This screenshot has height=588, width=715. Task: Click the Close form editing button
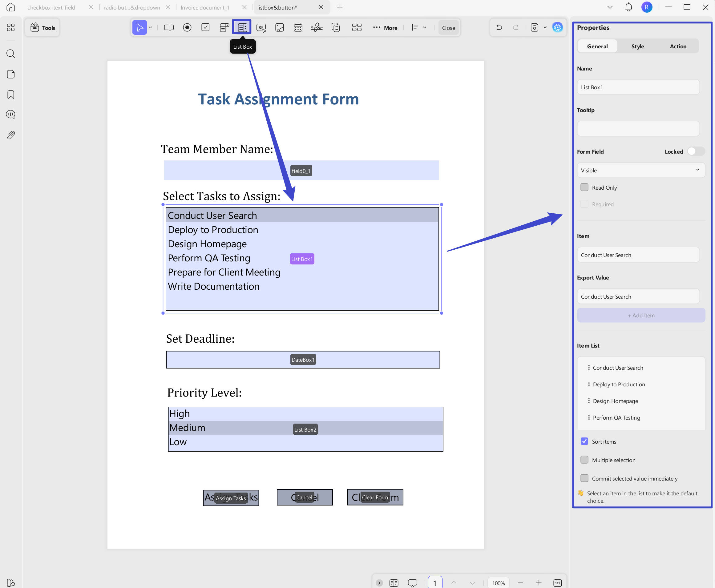pos(448,28)
